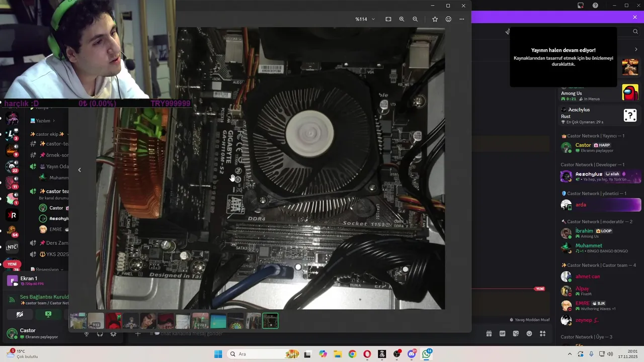This screenshot has width=644, height=362.
Task: Open the weather widget showing 15°C
Action: pyautogui.click(x=23, y=354)
